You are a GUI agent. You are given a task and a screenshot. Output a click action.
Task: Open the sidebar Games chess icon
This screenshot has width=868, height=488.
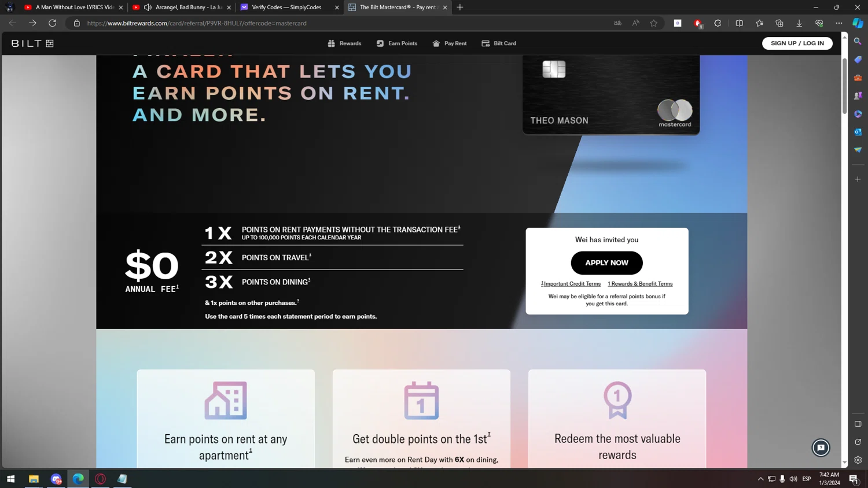click(858, 96)
